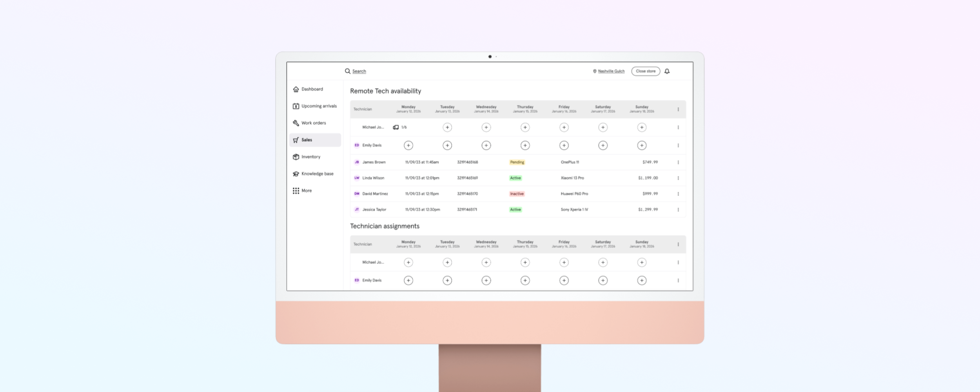Open Emily Davis row options in Technician assignments
Viewport: 980px width, 392px height.
click(x=678, y=280)
